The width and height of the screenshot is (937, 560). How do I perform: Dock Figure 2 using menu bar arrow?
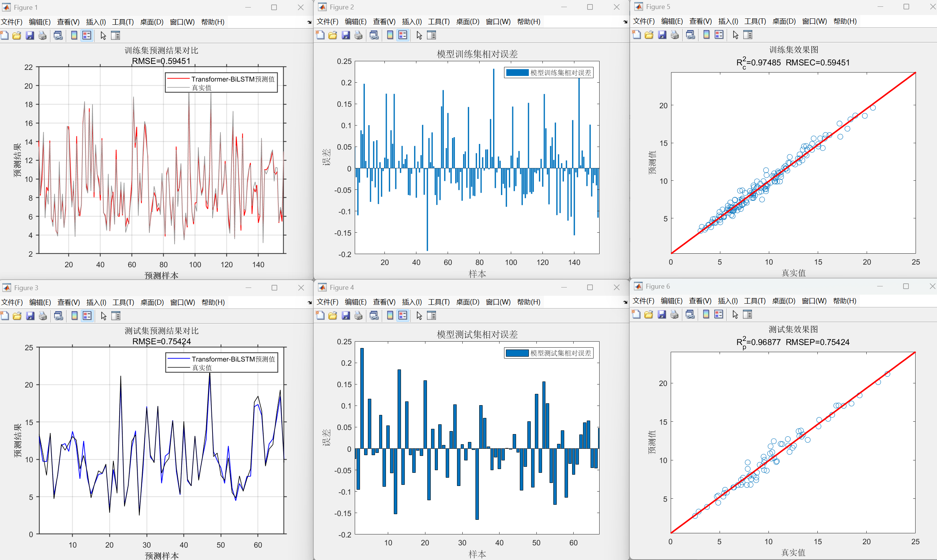click(x=625, y=22)
